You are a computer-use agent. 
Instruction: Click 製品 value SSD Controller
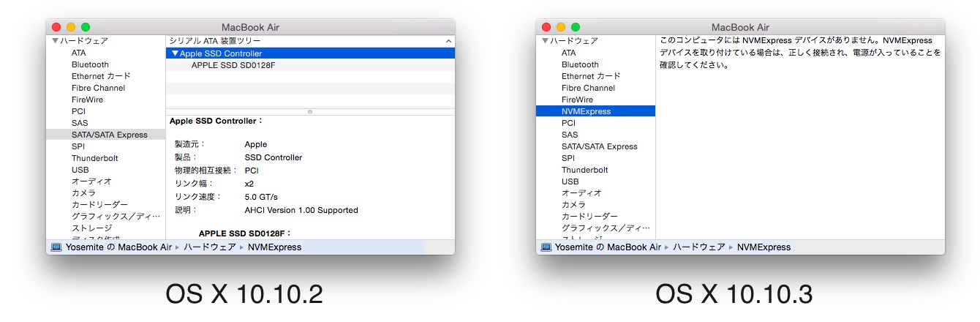(x=274, y=157)
